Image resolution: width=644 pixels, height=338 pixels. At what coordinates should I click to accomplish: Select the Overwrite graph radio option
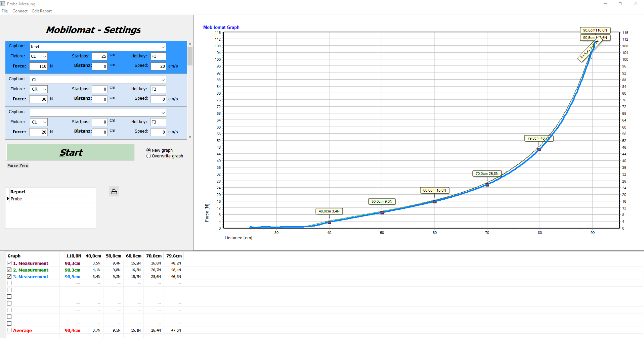pyautogui.click(x=149, y=156)
